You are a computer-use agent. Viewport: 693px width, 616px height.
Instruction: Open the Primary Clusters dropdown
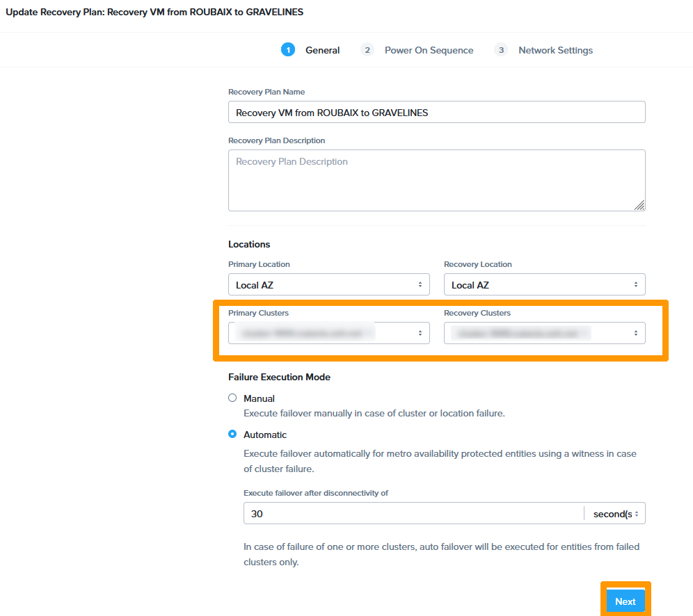(x=329, y=333)
